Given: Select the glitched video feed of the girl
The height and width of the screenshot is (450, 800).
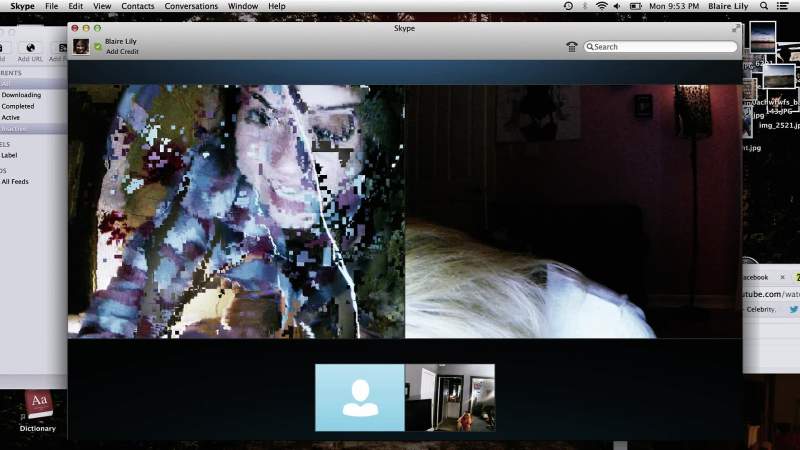Looking at the screenshot, I should pyautogui.click(x=236, y=211).
